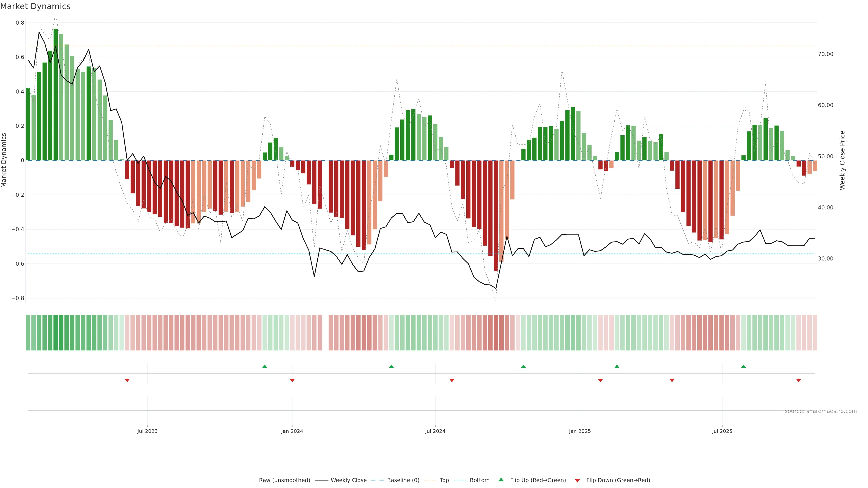Viewport: 868px width, 488px height.
Task: Click the red flip-down marker at Jan 2024
Action: click(292, 380)
